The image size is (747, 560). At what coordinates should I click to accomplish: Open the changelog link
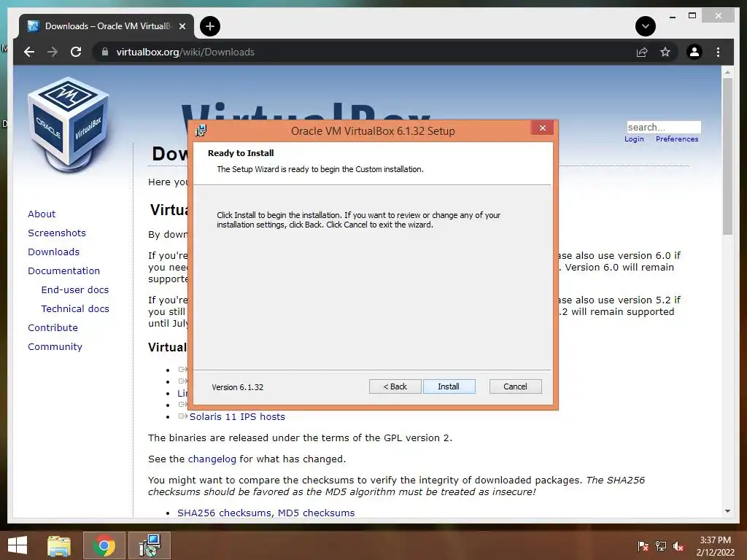(212, 459)
